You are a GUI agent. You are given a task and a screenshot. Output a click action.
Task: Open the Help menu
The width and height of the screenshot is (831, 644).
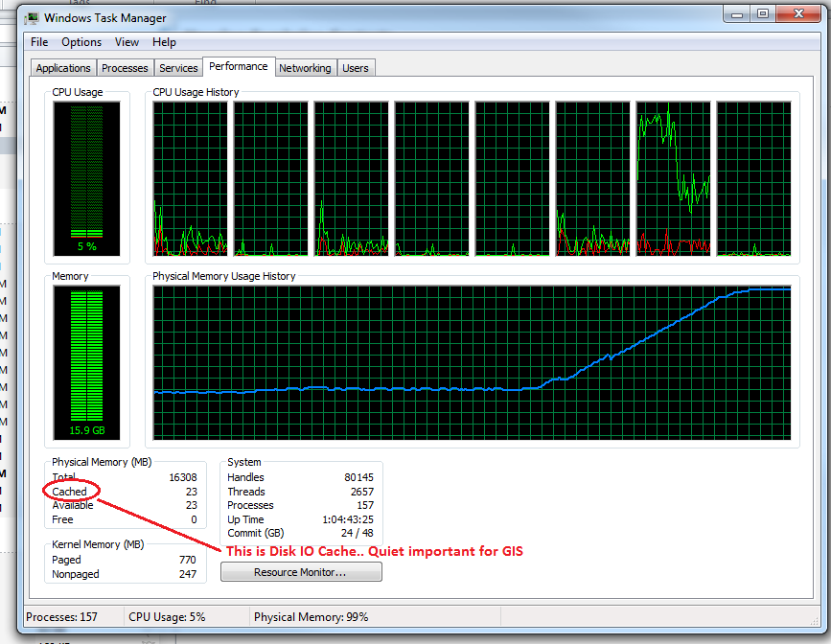(x=164, y=42)
